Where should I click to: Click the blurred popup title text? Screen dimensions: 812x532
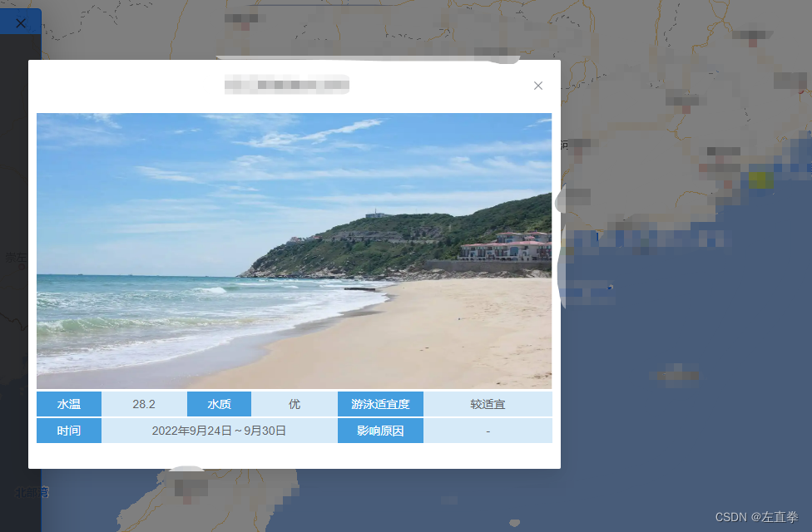click(287, 85)
